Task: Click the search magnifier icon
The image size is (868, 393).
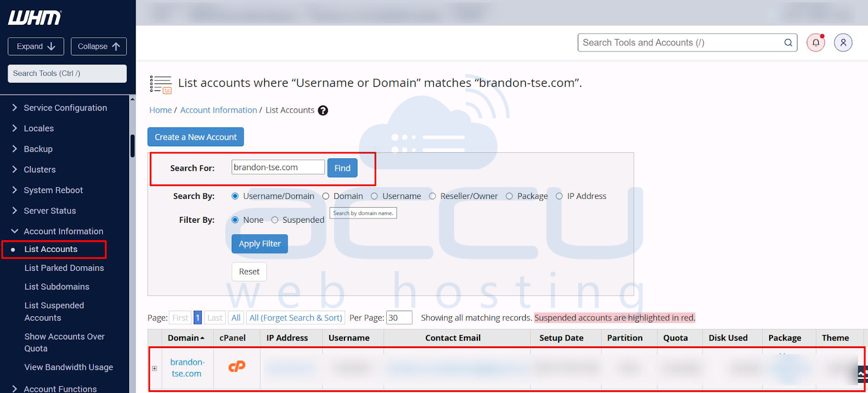Action: 788,42
